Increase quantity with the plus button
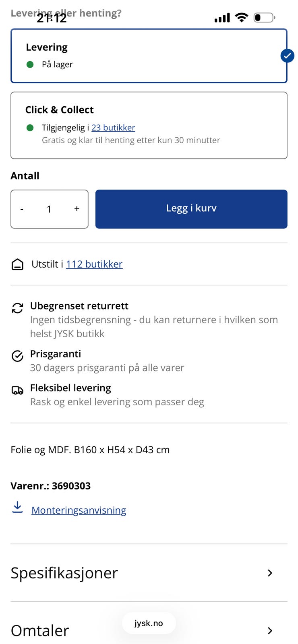The width and height of the screenshot is (298, 644). click(77, 209)
